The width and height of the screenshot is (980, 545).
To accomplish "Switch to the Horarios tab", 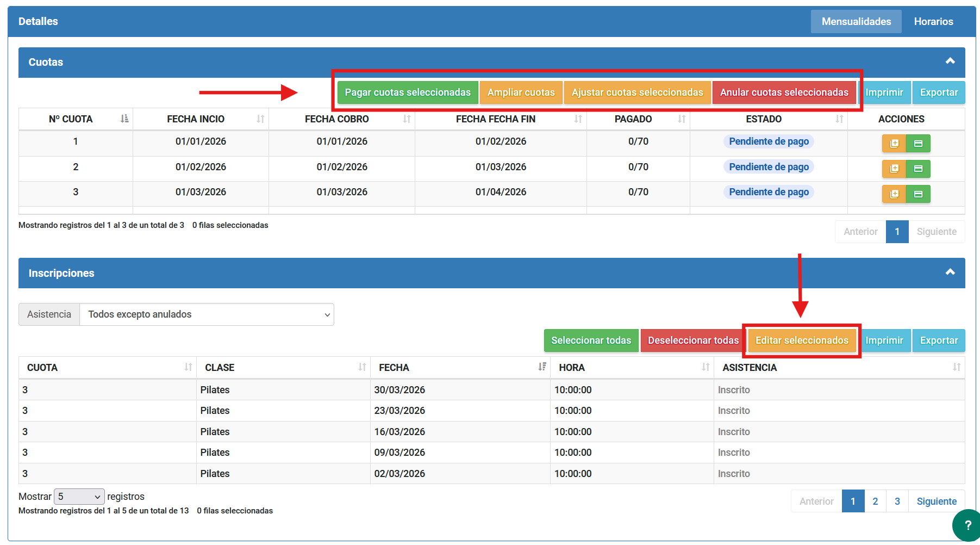I will 933,22.
